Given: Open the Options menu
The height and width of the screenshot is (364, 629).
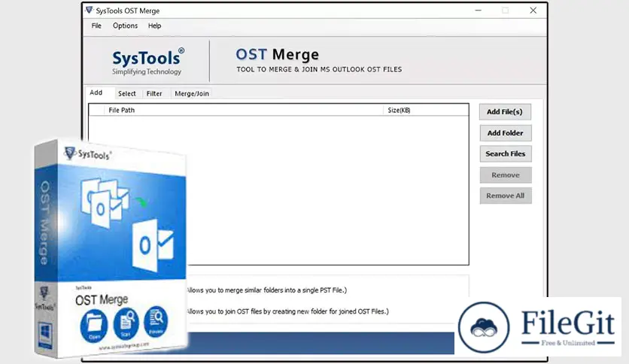Looking at the screenshot, I should point(125,26).
